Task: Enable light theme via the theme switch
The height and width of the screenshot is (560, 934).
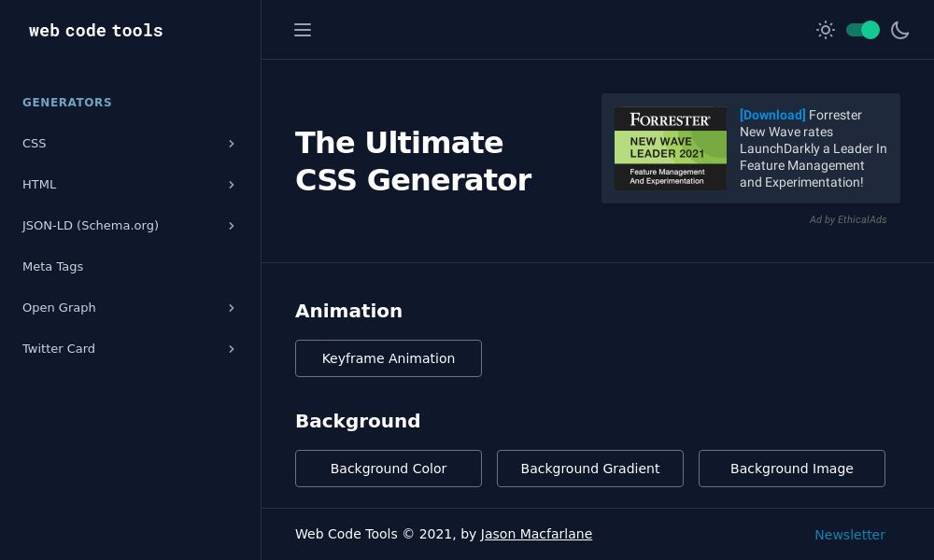Action: coord(861,30)
